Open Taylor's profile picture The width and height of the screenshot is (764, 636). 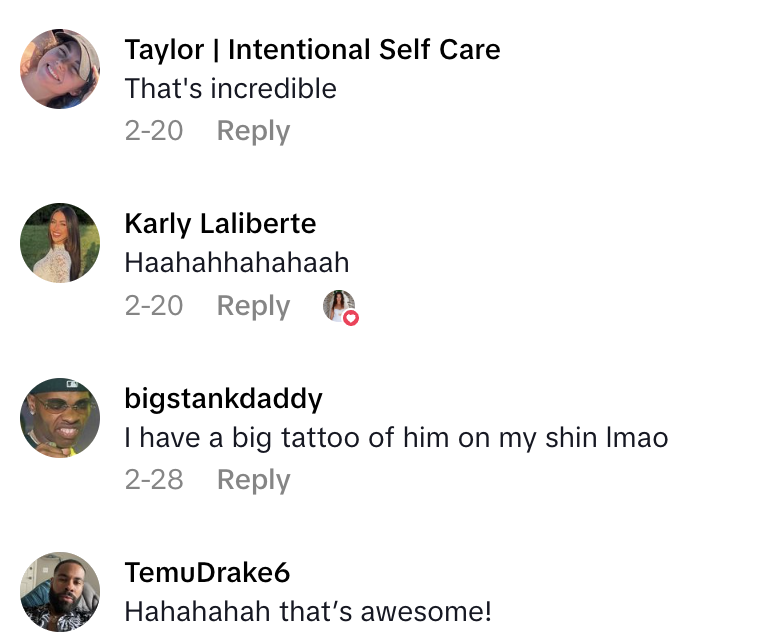[60, 69]
